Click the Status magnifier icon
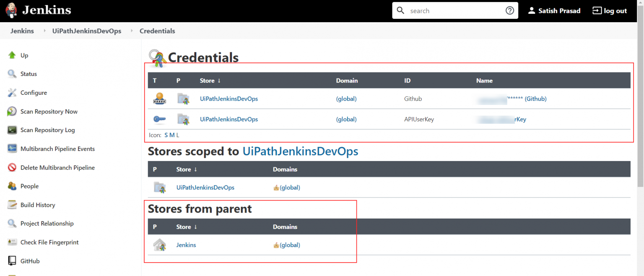Viewport: 644px width, 276px height. (12, 74)
